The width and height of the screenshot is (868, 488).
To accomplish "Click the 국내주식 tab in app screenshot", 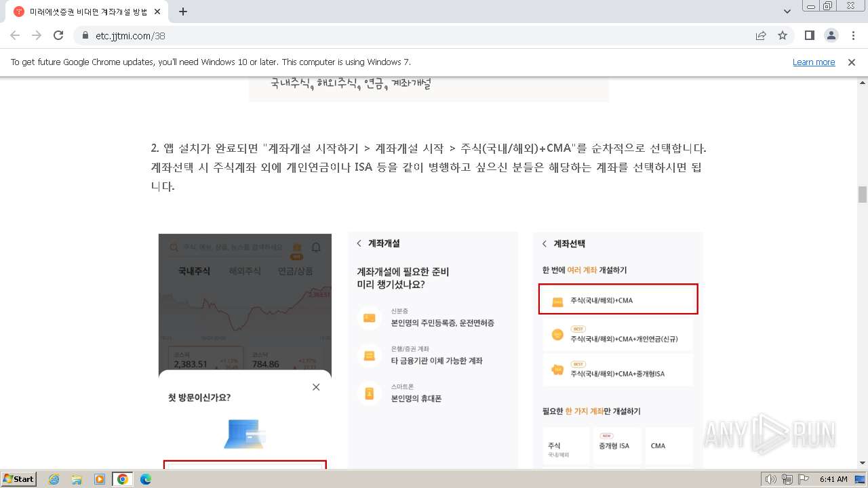I will pos(194,270).
